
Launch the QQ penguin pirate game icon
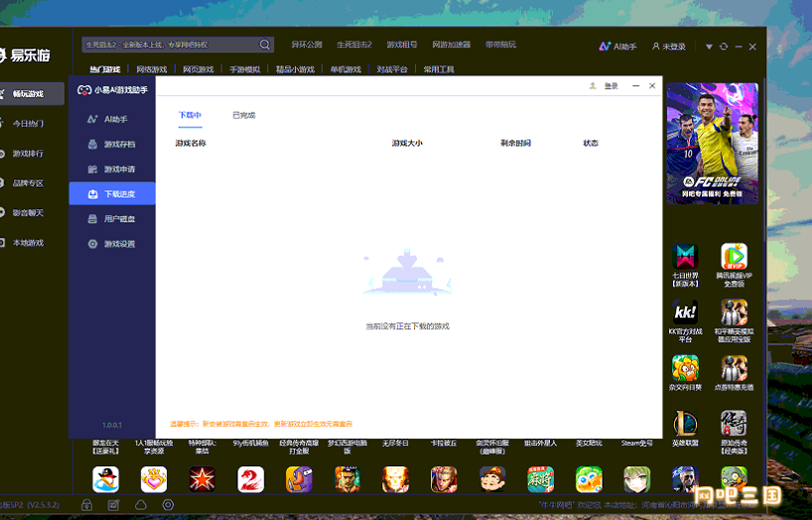(x=105, y=479)
